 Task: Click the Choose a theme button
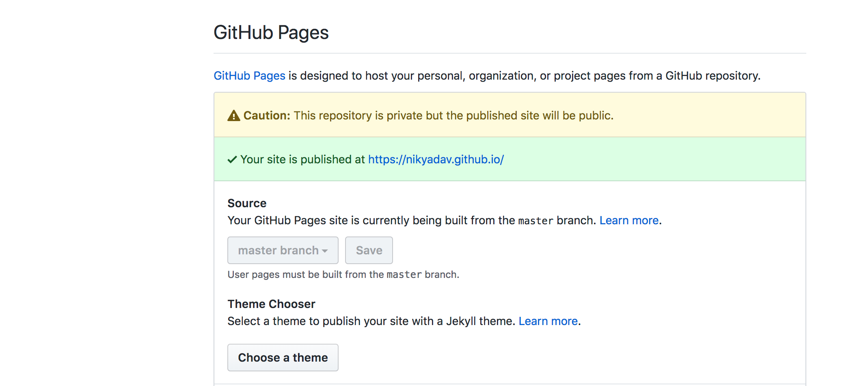tap(283, 358)
